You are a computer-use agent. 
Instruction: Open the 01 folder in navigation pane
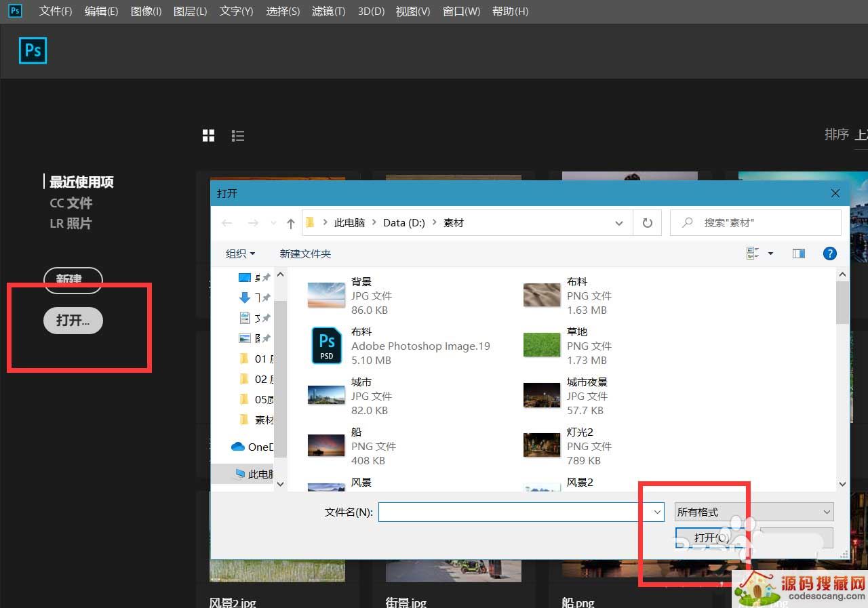point(256,359)
